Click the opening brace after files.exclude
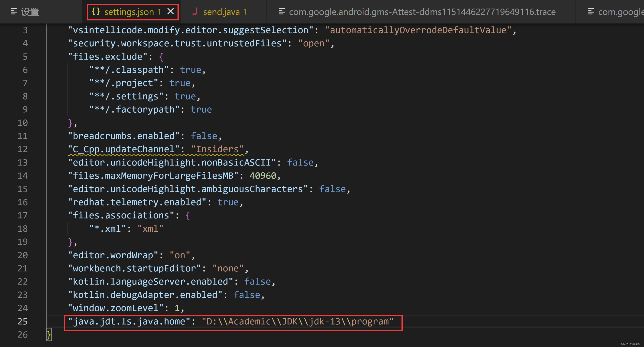 pos(161,57)
